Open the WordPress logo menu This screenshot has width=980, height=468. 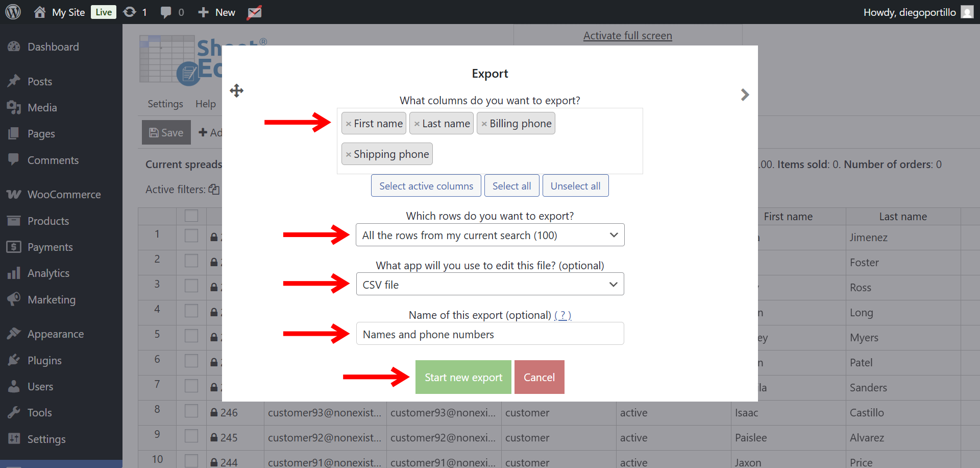pos(13,12)
